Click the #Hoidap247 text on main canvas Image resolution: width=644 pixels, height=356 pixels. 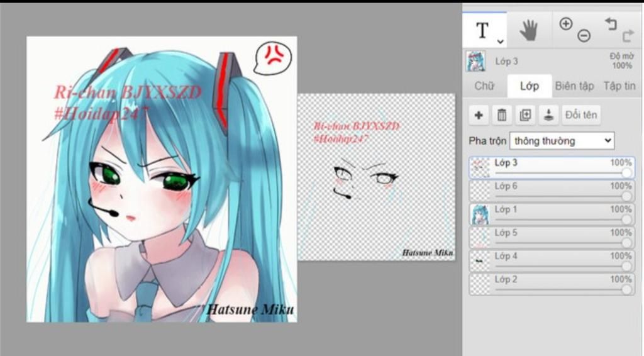coord(101,113)
